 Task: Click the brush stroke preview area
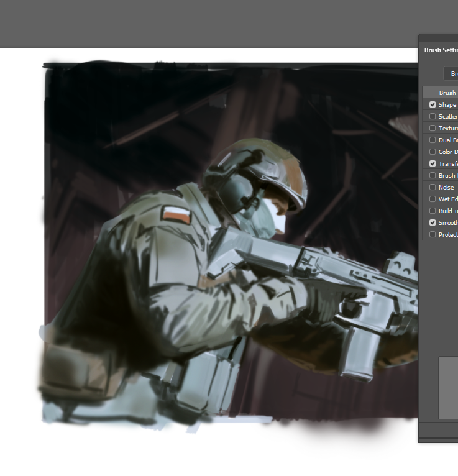pos(448,388)
